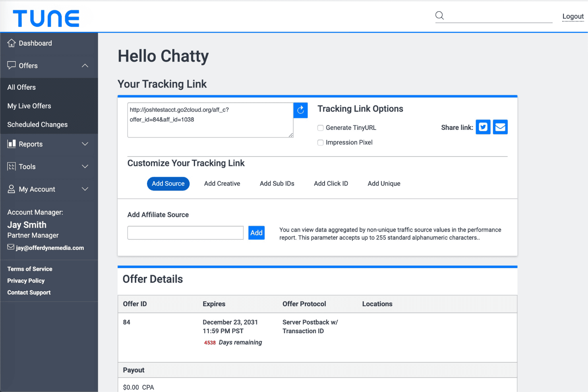Click the Dashboard menu label

click(35, 43)
